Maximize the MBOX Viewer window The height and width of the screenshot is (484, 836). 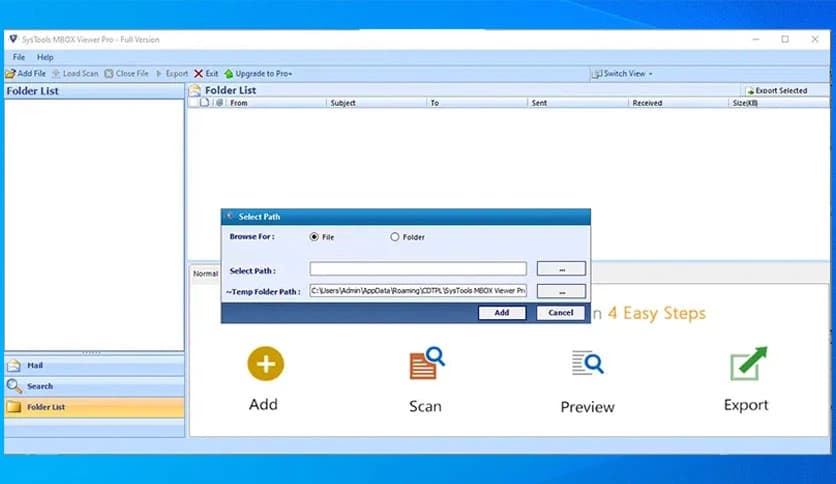tap(785, 39)
